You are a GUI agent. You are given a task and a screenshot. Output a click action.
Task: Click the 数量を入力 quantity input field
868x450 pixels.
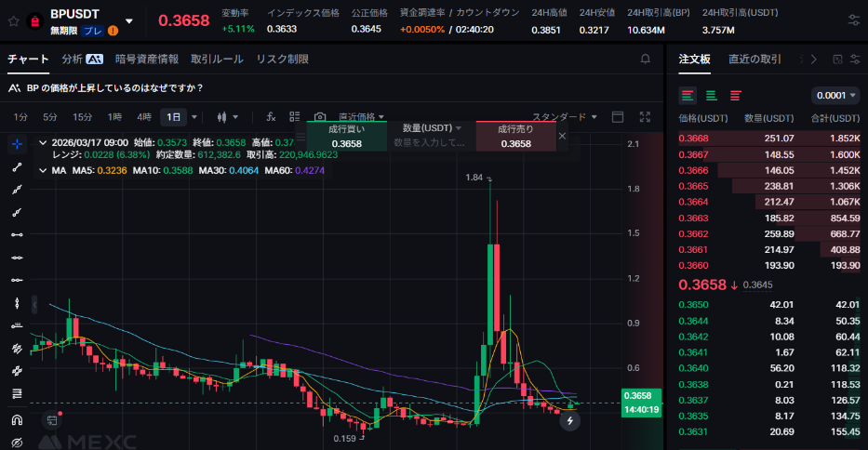(429, 143)
